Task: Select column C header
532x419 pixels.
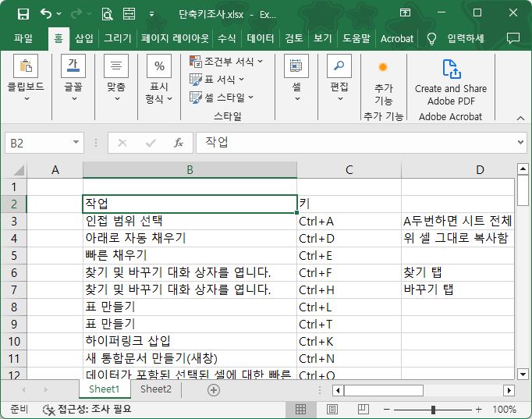Action: (349, 170)
